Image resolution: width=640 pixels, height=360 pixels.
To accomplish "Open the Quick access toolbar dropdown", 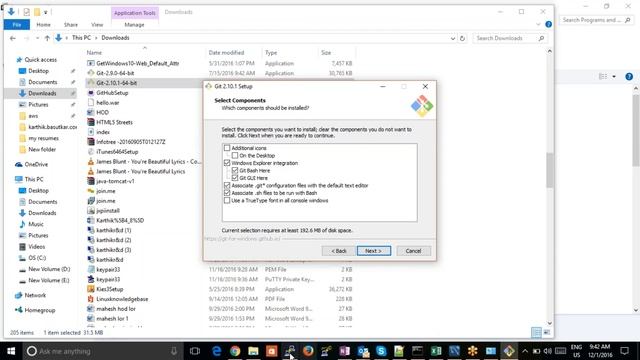I will click(x=46, y=12).
